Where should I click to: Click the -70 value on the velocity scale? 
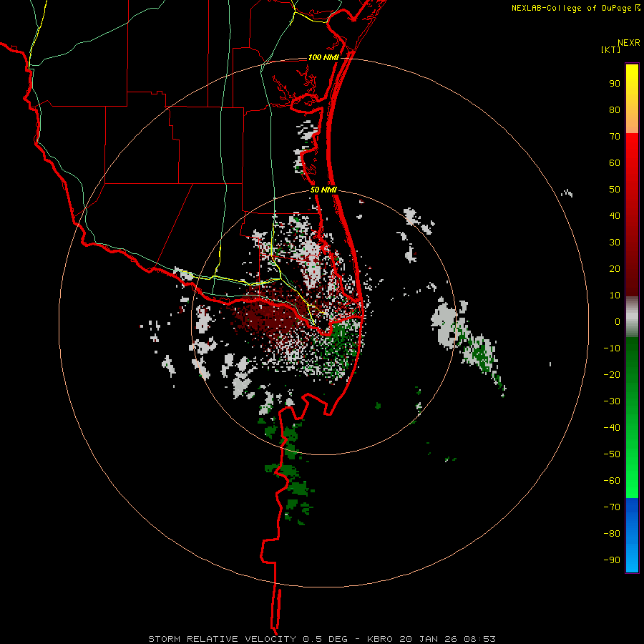click(612, 507)
